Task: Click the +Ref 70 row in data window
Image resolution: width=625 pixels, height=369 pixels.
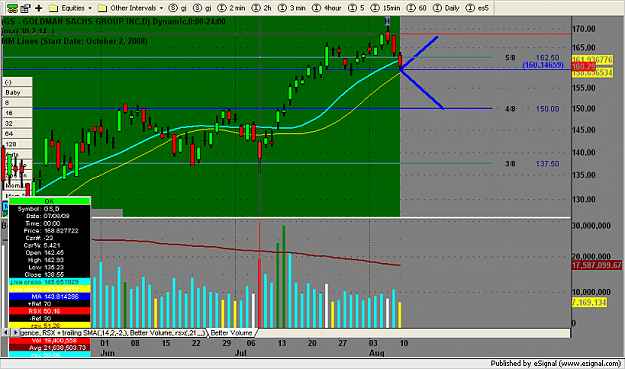Action: coord(49,304)
